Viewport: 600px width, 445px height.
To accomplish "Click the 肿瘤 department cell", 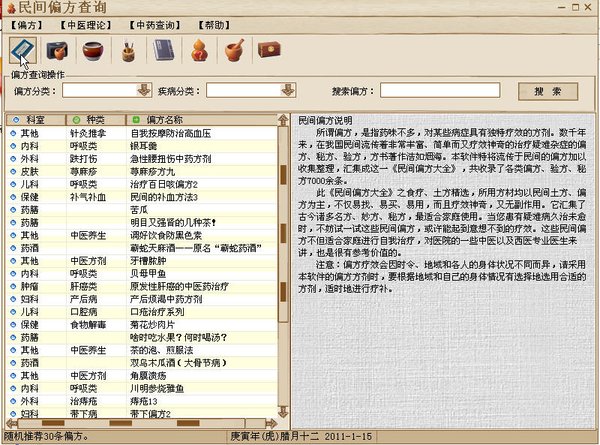I will 29,286.
